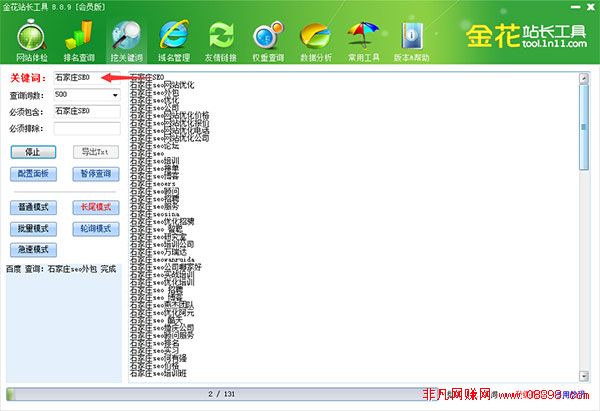Select result row 石家庄seo优化阿元

click(162, 313)
